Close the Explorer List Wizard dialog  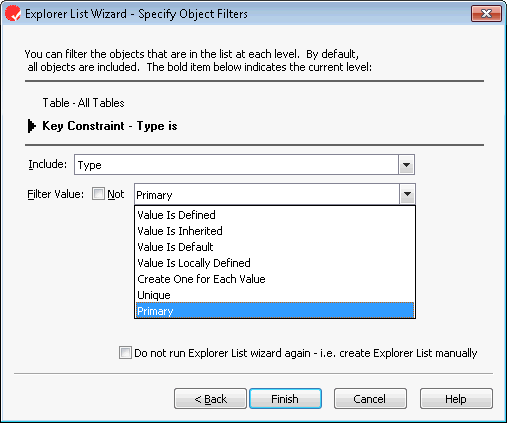pyautogui.click(x=486, y=14)
